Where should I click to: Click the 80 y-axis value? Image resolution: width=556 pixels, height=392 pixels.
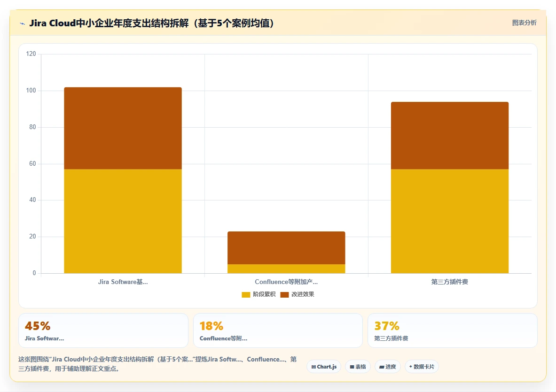pyautogui.click(x=32, y=127)
